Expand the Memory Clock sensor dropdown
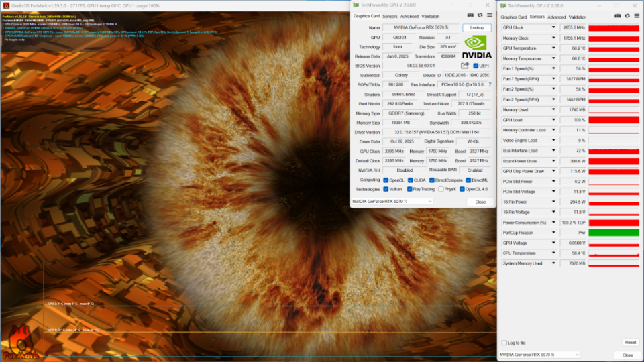Image resolution: width=644 pixels, height=362 pixels. click(553, 38)
